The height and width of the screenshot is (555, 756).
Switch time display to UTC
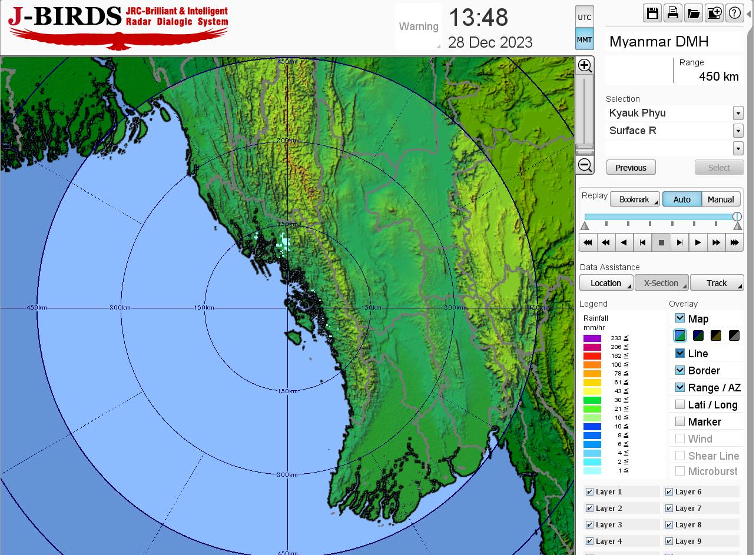584,17
